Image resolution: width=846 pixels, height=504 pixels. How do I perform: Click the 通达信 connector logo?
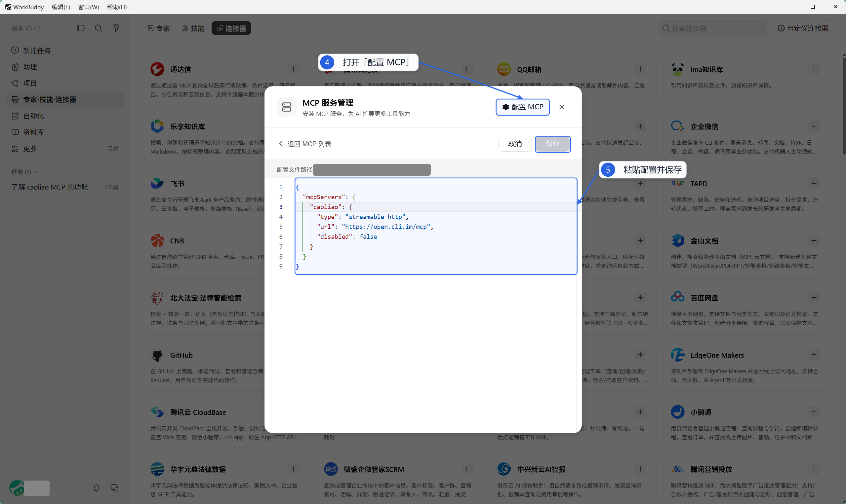click(x=157, y=69)
